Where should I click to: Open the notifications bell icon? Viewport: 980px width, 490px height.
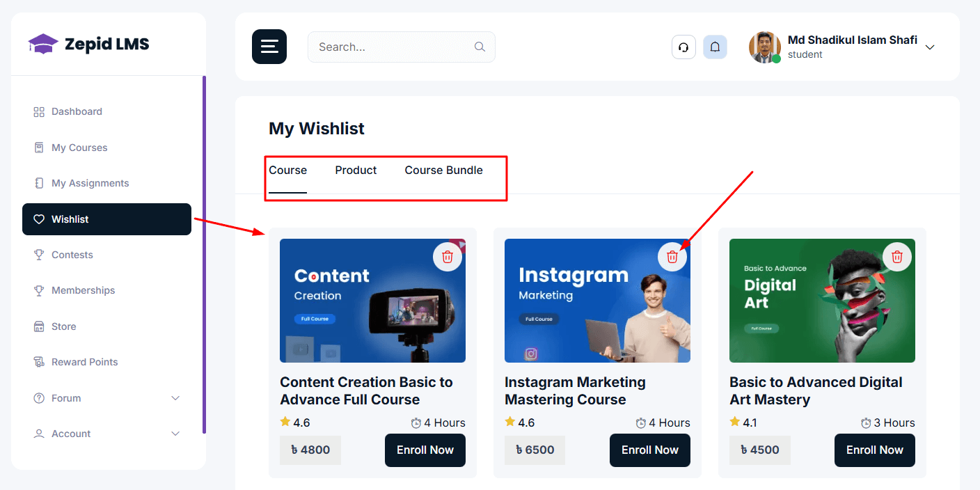715,47
